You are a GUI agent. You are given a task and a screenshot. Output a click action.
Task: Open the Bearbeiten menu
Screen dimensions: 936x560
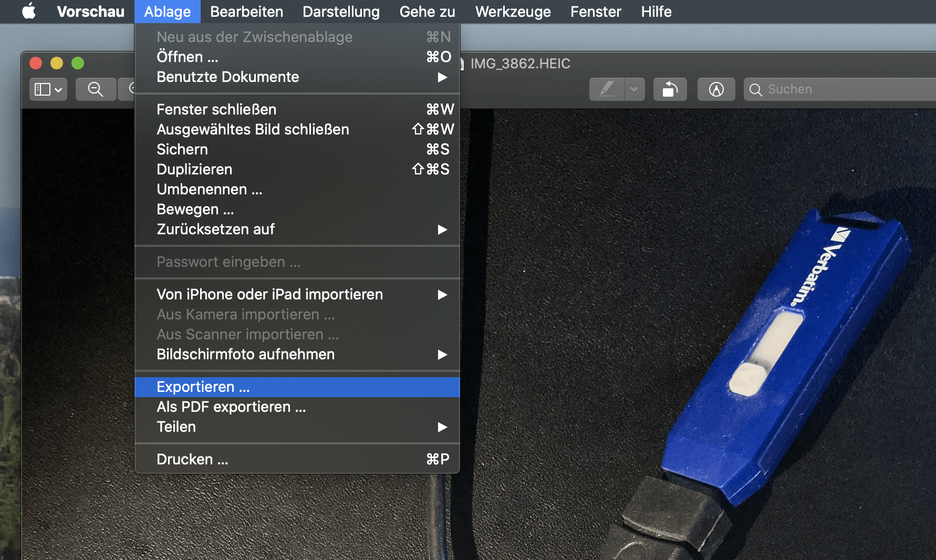(x=246, y=11)
